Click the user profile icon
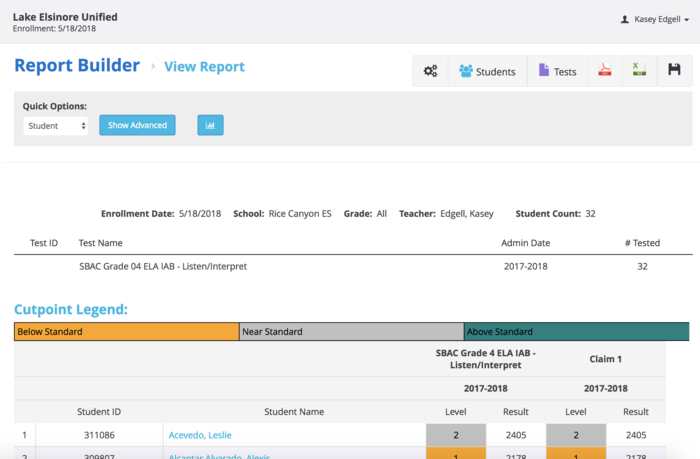The width and height of the screenshot is (700, 459). click(x=625, y=19)
